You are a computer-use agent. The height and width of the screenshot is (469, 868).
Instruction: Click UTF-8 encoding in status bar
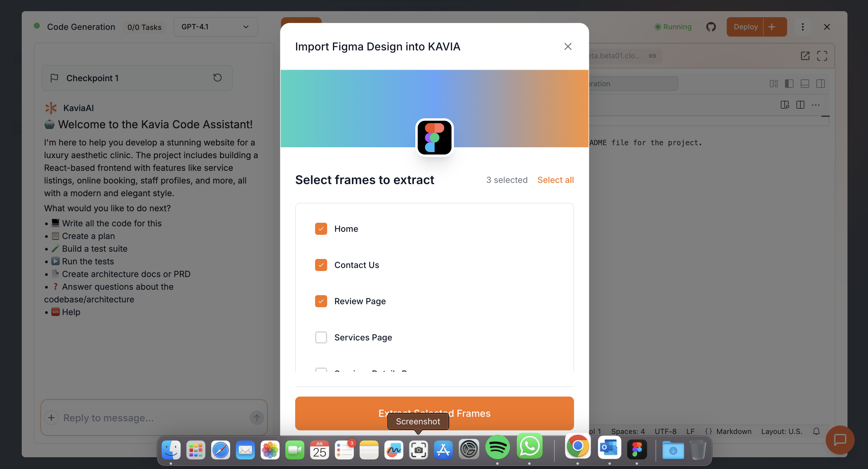coord(665,431)
